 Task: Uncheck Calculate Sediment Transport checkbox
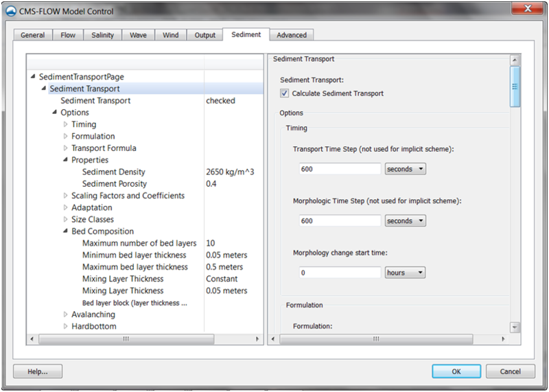(x=284, y=93)
